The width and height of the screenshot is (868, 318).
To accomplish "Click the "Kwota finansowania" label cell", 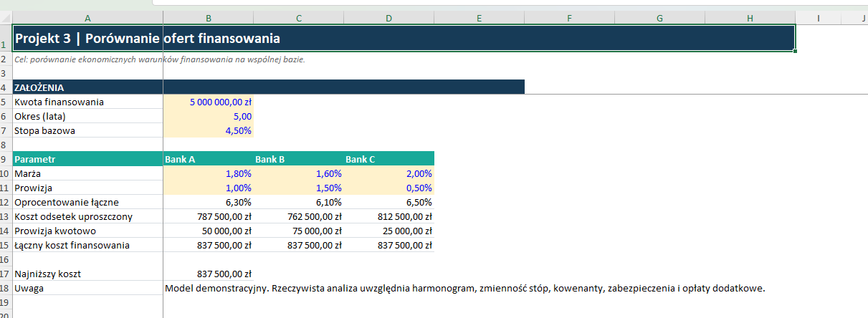I will (87, 102).
